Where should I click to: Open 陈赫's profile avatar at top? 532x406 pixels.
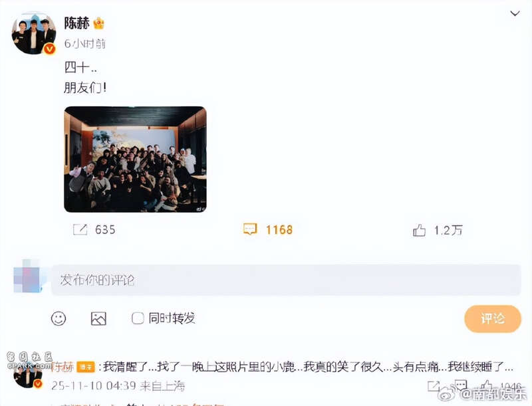pos(33,33)
